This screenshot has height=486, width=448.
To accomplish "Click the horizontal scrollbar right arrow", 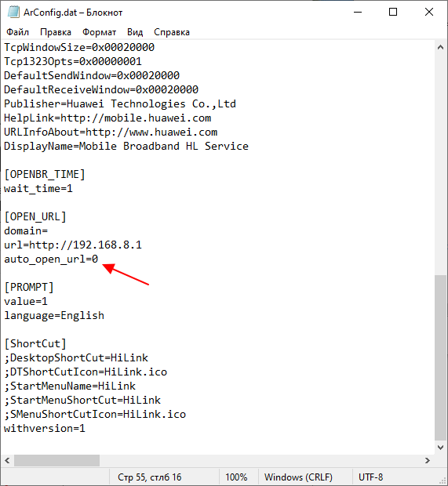I will point(428,461).
